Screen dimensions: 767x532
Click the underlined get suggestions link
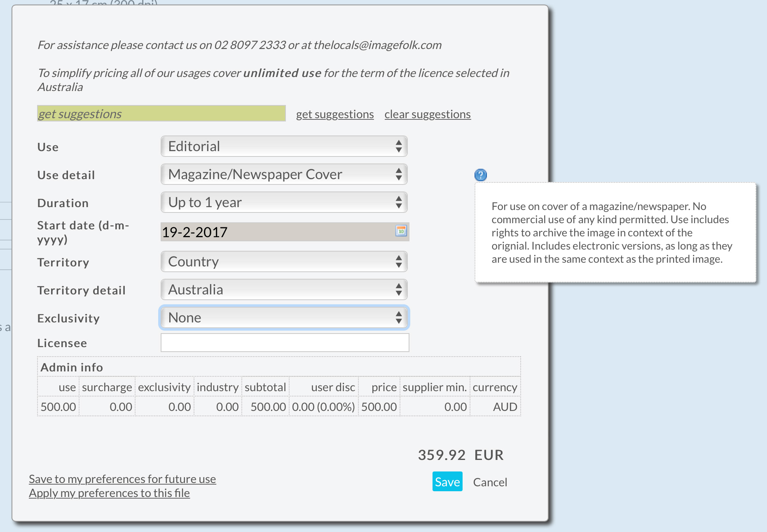coord(335,114)
